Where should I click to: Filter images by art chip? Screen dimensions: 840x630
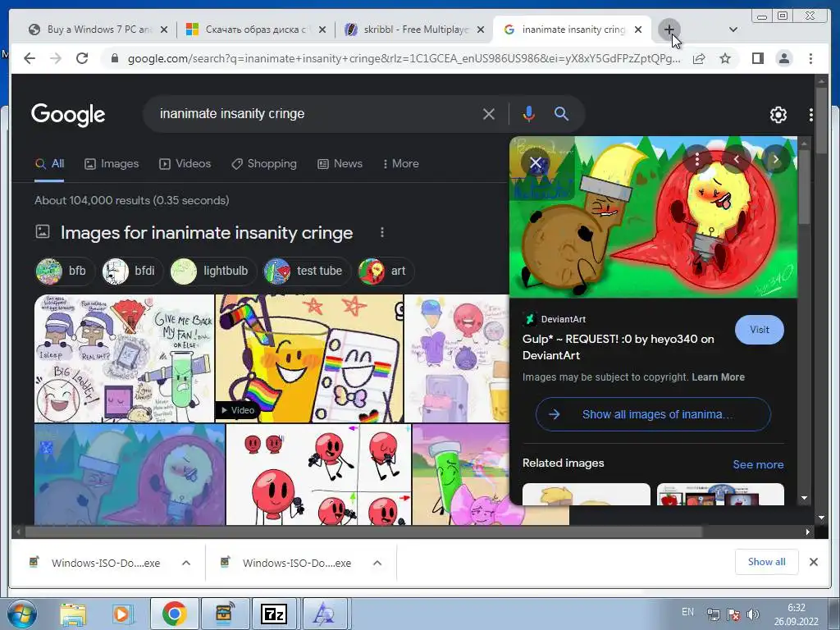tap(386, 271)
